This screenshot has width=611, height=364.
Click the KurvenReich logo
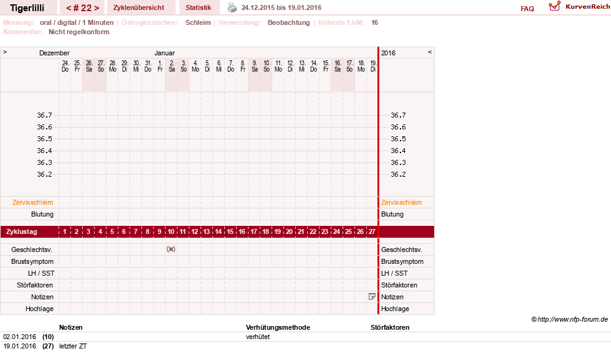579,7
